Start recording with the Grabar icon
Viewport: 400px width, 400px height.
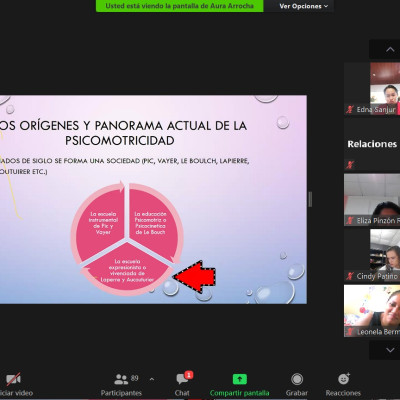point(297,379)
